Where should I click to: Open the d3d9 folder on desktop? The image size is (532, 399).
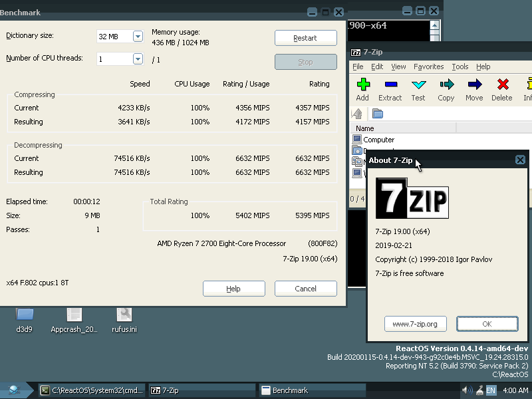click(24, 320)
